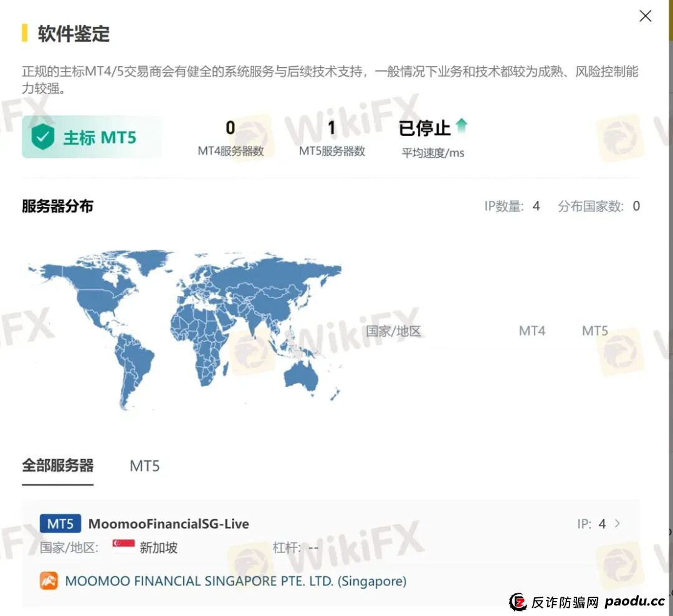Screen dimensions: 673x616
Task: Click the Moomoo orange logo icon
Action: [x=50, y=580]
